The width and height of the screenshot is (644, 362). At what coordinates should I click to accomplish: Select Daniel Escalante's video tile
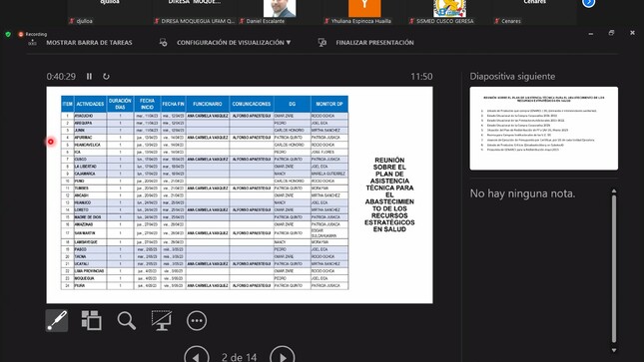[x=280, y=12]
